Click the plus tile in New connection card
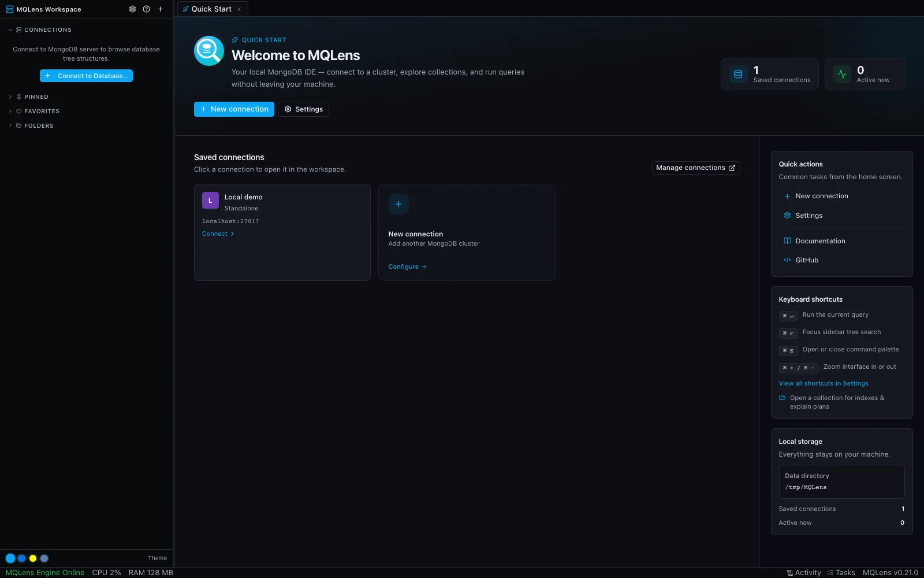The height and width of the screenshot is (578, 924). coord(398,204)
